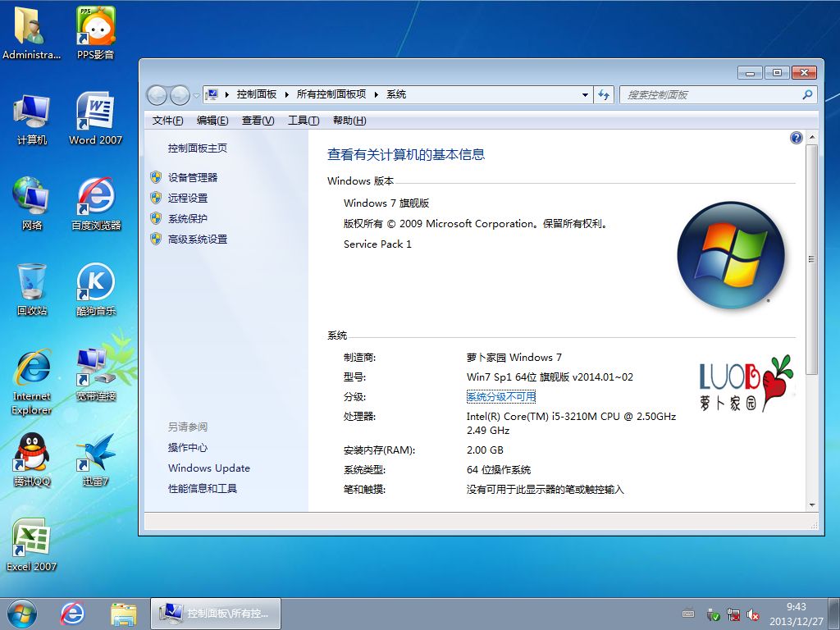The width and height of the screenshot is (840, 630).
Task: Click the text Windows 7 旗舰版
Action: click(386, 203)
